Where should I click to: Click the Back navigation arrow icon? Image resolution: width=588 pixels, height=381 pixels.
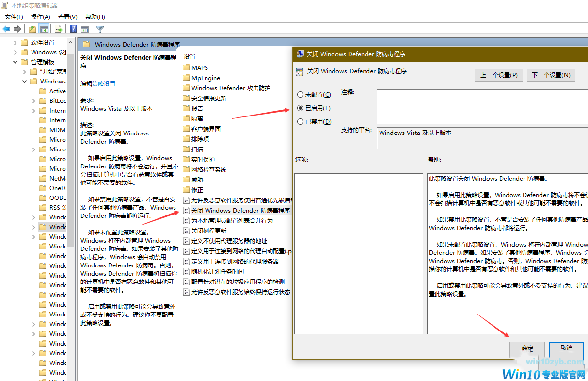[6, 29]
